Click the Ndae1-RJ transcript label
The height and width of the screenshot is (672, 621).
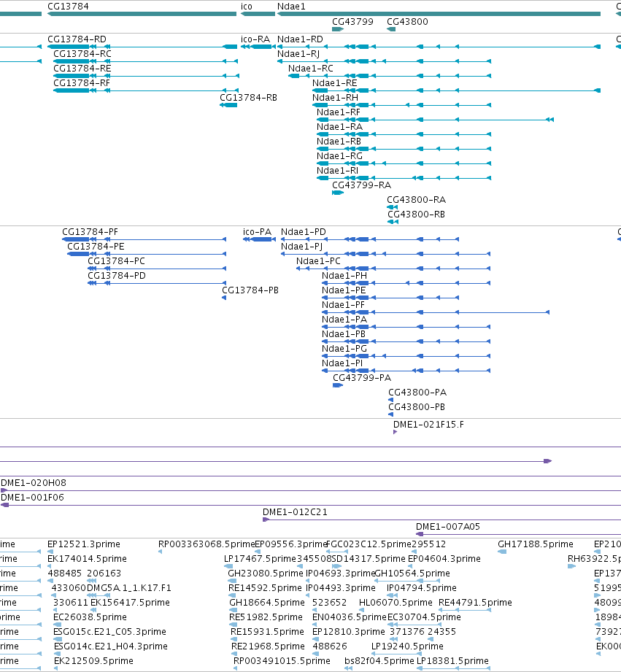[298, 54]
